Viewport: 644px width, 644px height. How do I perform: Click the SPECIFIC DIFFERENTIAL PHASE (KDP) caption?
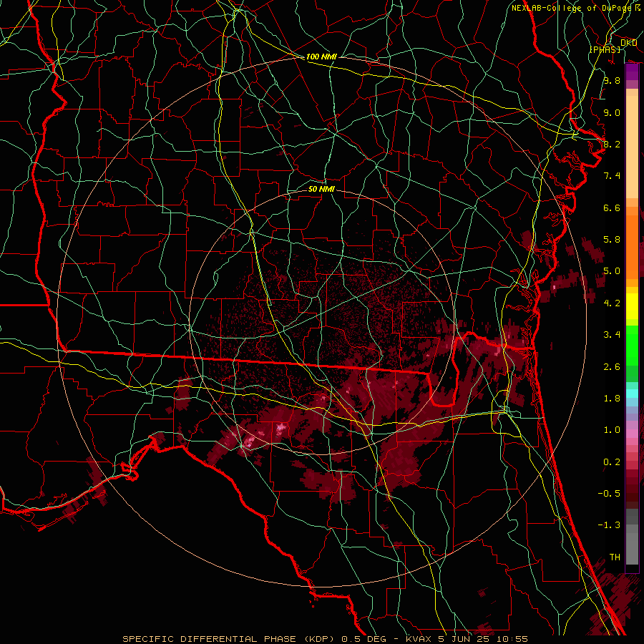coord(227,639)
